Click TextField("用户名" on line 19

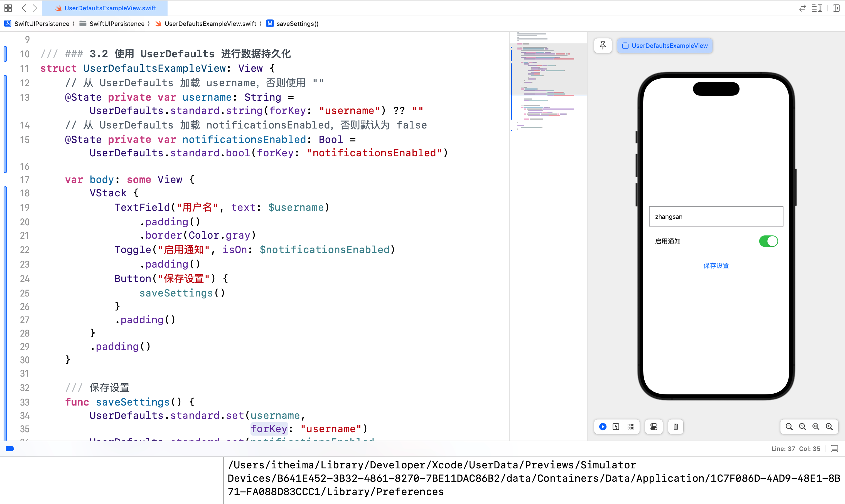tap(166, 207)
